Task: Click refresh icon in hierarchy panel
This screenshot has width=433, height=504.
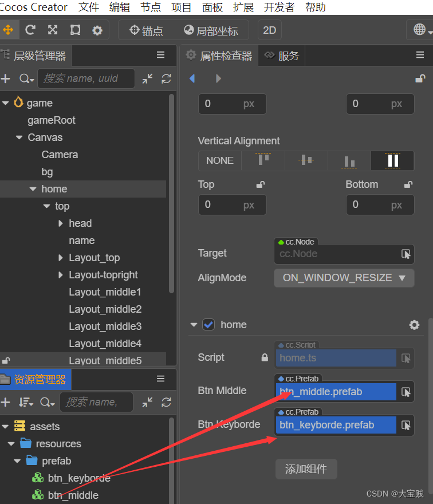Action: [x=166, y=79]
